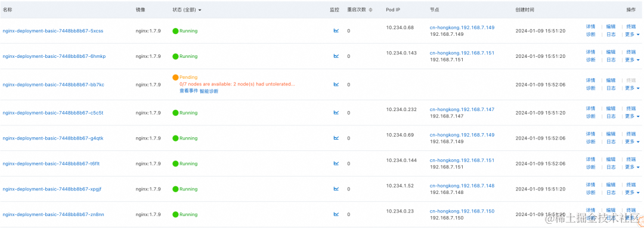The image size is (644, 228).
Task: Open monitoring chart for pod t6flt
Action: point(336,164)
